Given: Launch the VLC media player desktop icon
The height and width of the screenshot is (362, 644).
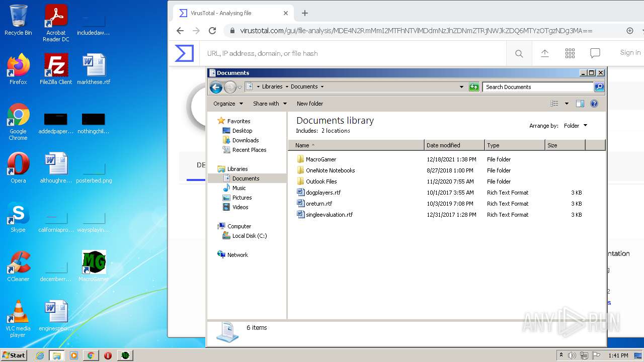Looking at the screenshot, I should (x=18, y=318).
